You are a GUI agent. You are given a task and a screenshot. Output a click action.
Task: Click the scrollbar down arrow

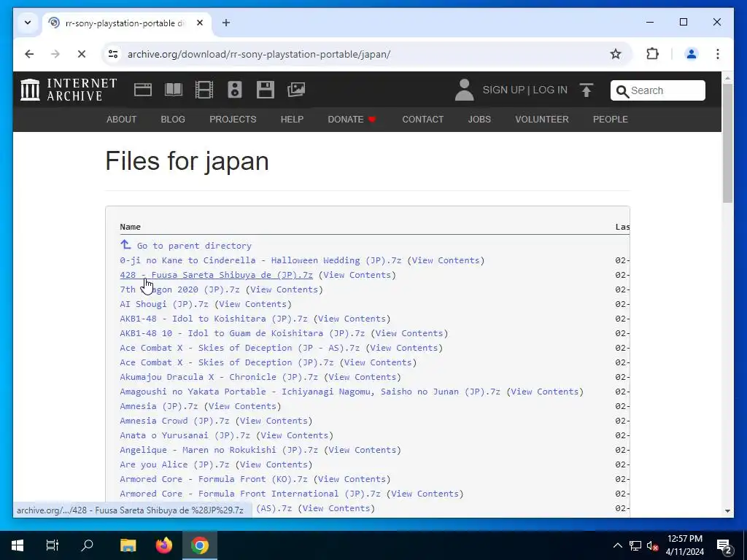(727, 511)
